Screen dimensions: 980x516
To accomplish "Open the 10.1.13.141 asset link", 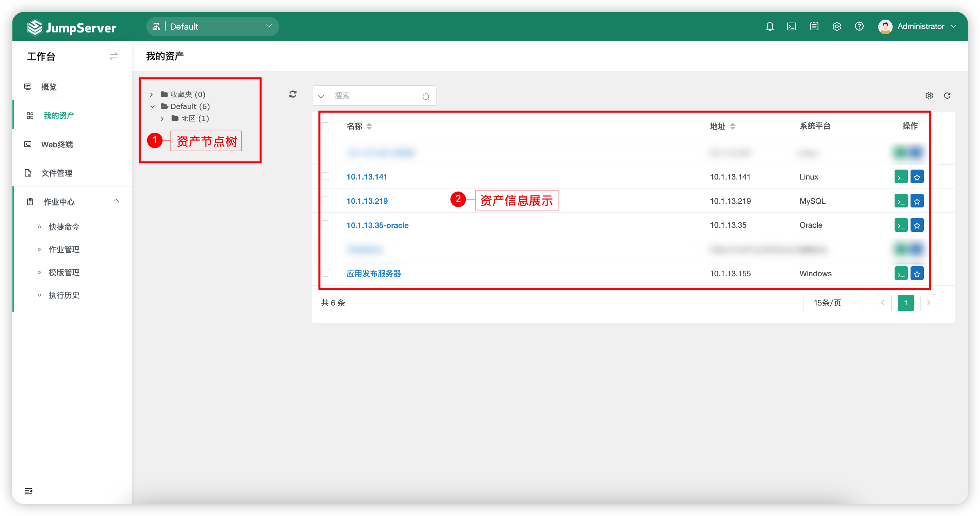I will 366,177.
